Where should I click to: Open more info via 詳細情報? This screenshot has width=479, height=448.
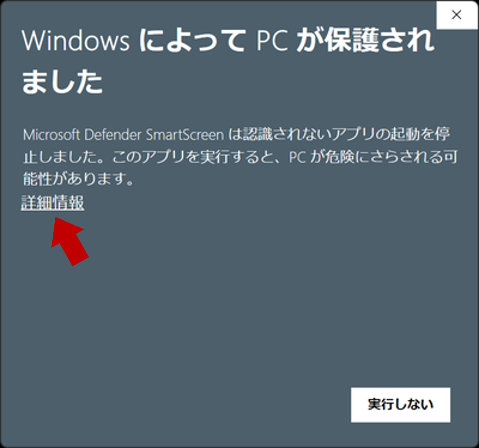(53, 203)
